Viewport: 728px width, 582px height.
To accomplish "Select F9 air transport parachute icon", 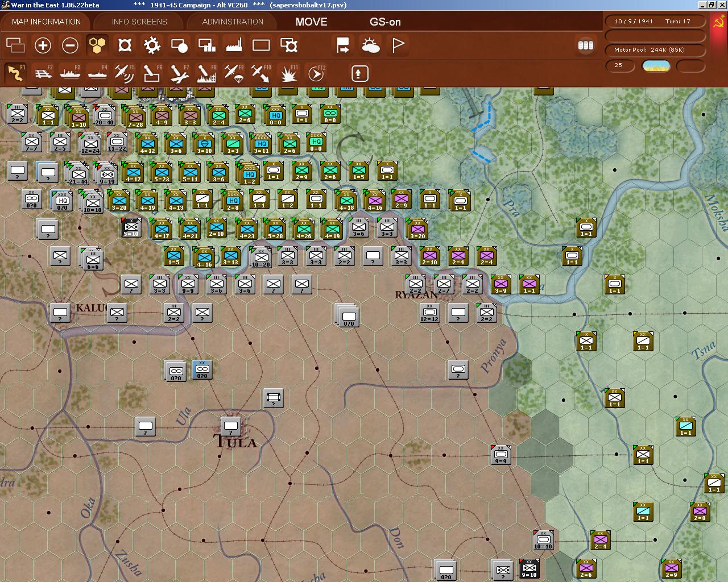I will (x=234, y=73).
